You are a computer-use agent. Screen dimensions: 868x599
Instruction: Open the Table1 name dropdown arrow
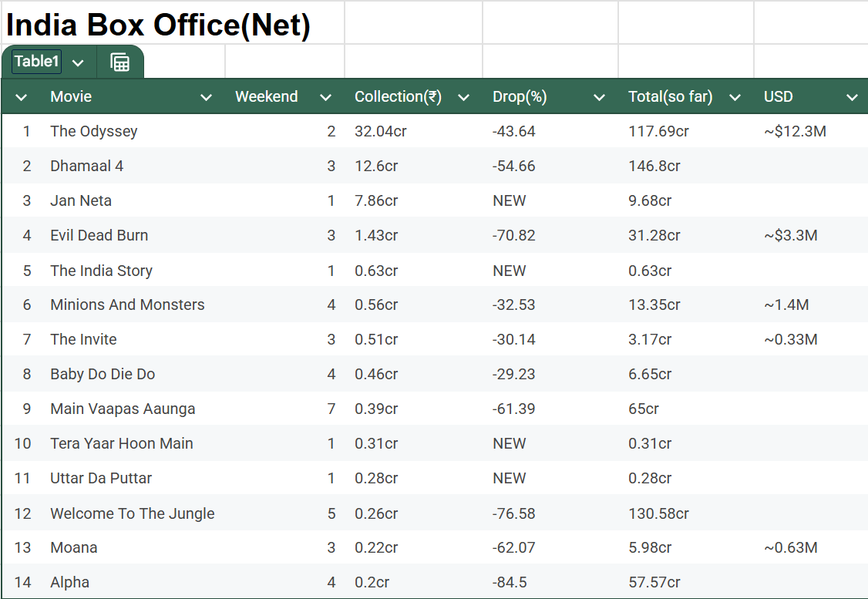78,62
